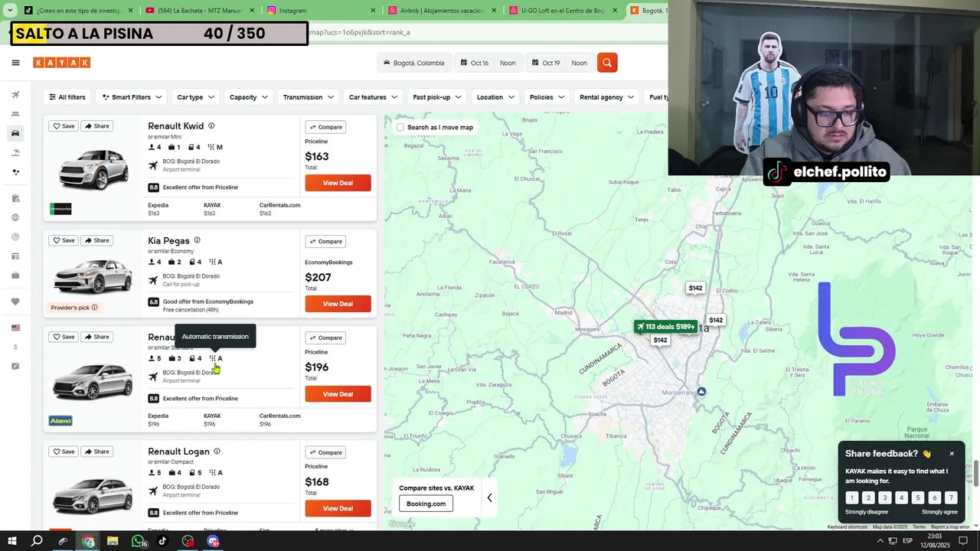Expand Car features filter dropdown
980x551 pixels.
tap(373, 97)
